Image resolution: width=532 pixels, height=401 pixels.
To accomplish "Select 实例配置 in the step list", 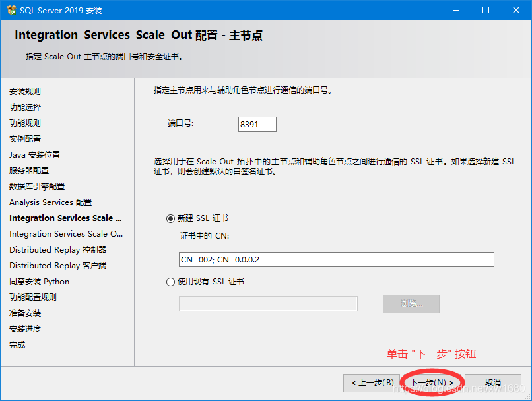I will [x=25, y=139].
